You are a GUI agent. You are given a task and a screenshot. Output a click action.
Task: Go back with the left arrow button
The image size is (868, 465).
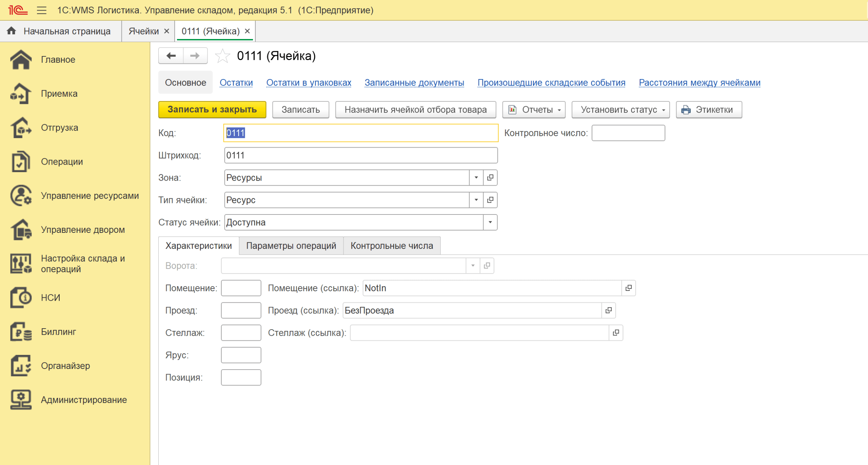(171, 56)
